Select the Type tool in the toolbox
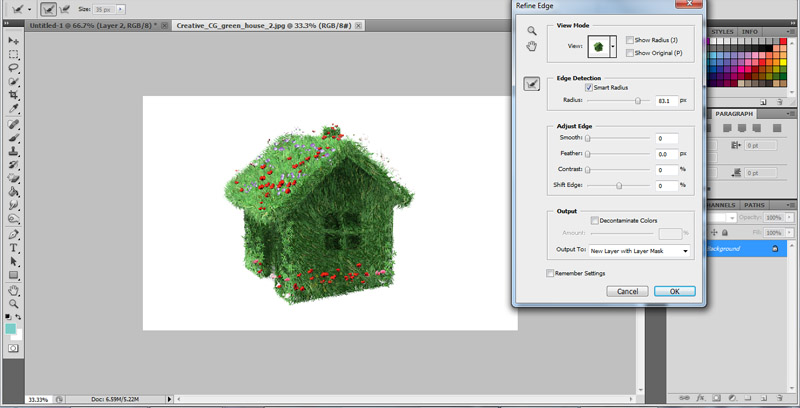The image size is (800, 408). (14, 247)
